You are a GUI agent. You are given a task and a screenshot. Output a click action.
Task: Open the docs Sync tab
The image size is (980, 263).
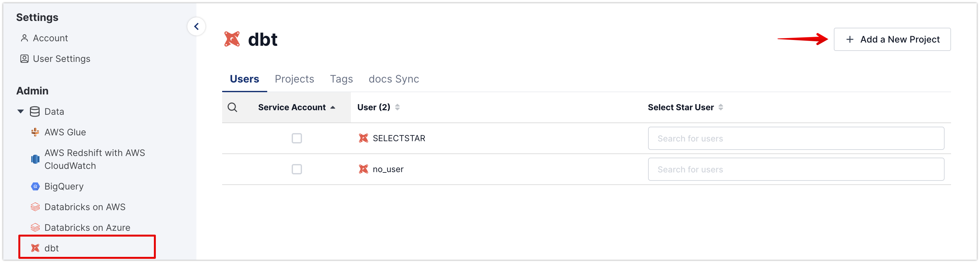pyautogui.click(x=394, y=79)
